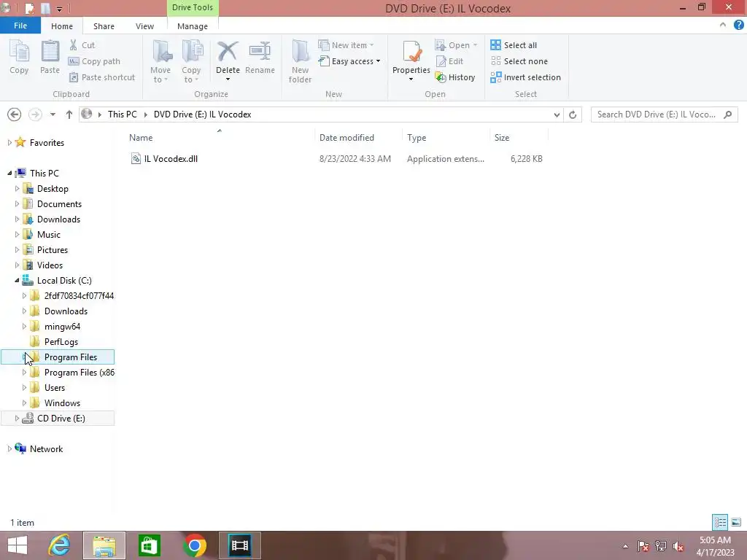Click the Cut scissors command
Screen dimensions: 747x560
tap(82, 45)
